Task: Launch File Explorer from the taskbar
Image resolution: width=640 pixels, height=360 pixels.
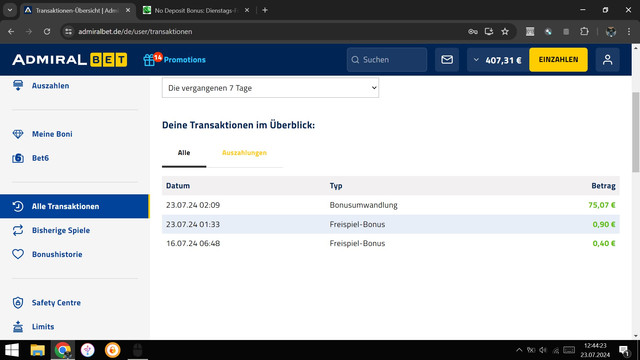Action: coord(37,350)
